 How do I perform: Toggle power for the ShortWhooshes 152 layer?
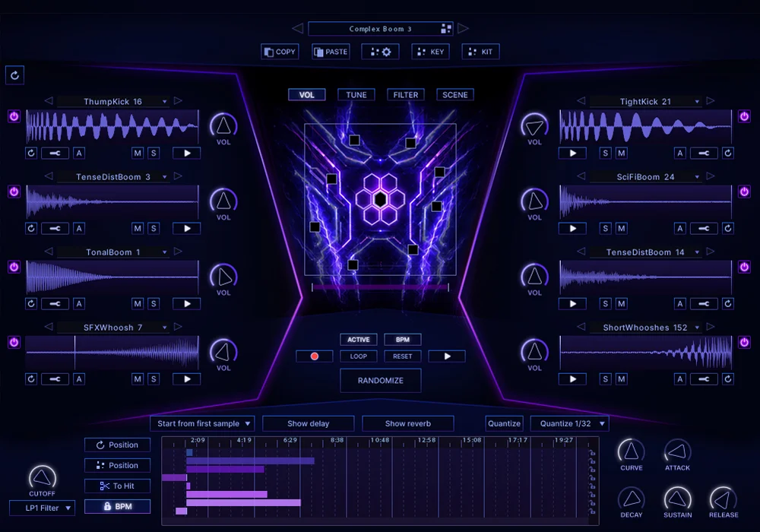point(744,343)
